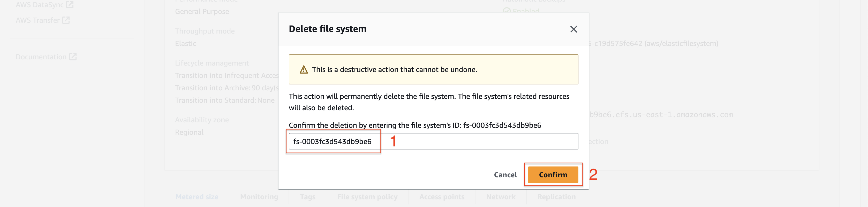Open the AWS DataSync external link
868x207 pixels.
tap(44, 5)
